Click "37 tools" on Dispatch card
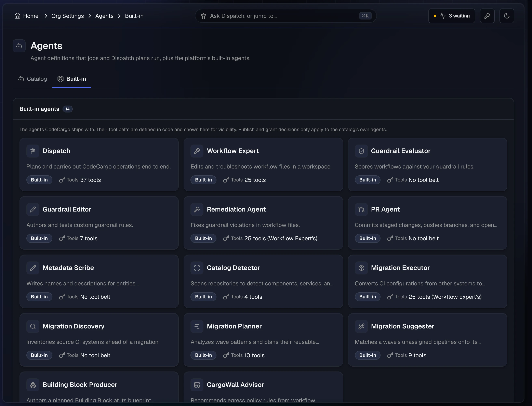Viewport: 532px width, 406px height. click(x=90, y=180)
